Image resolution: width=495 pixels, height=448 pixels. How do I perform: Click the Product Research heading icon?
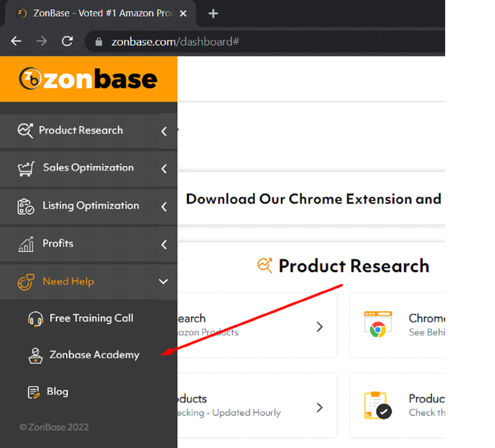pos(265,265)
